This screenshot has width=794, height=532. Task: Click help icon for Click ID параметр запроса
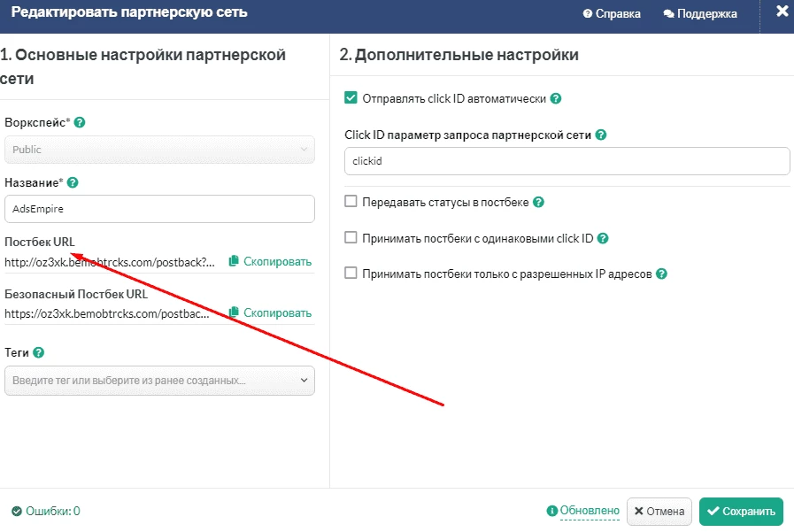(x=600, y=135)
